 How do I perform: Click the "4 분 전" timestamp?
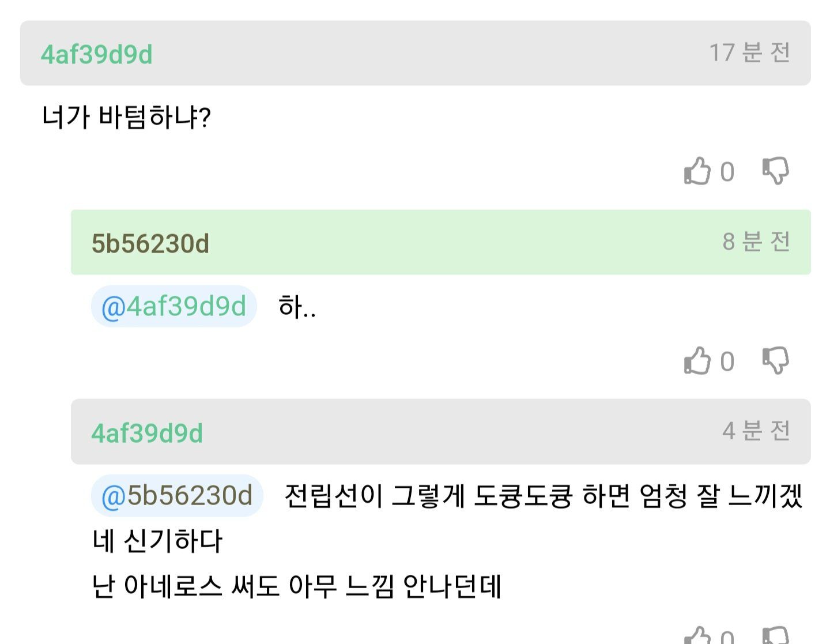pos(756,431)
